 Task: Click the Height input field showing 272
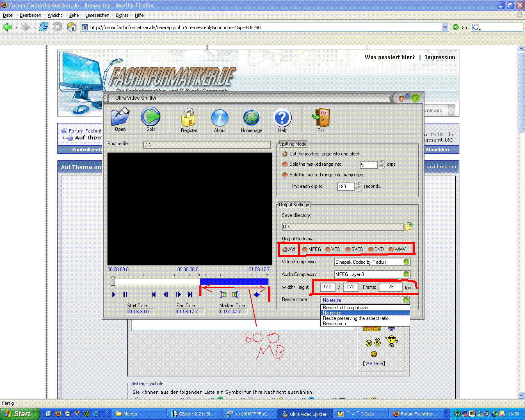tap(351, 287)
